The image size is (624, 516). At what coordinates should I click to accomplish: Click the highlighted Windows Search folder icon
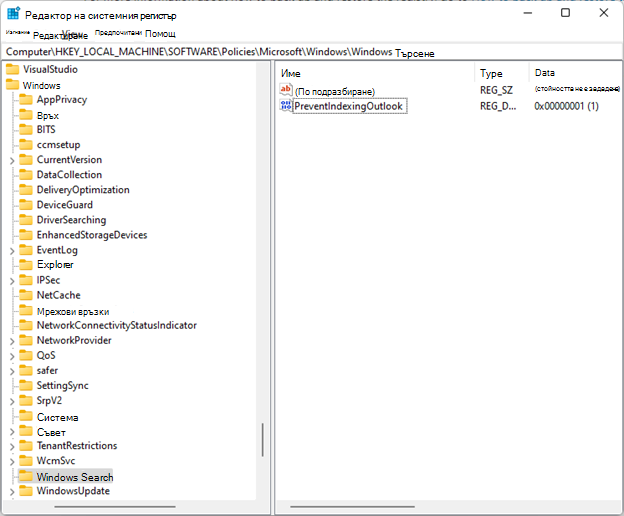26,476
